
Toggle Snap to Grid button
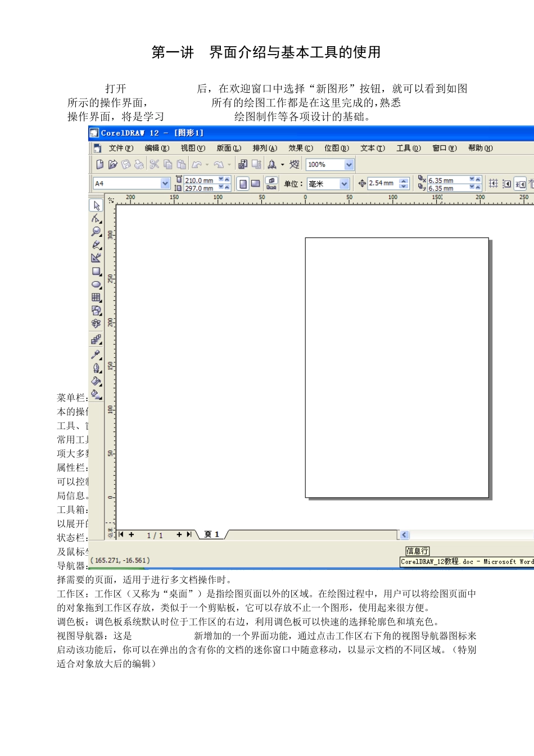(x=494, y=183)
